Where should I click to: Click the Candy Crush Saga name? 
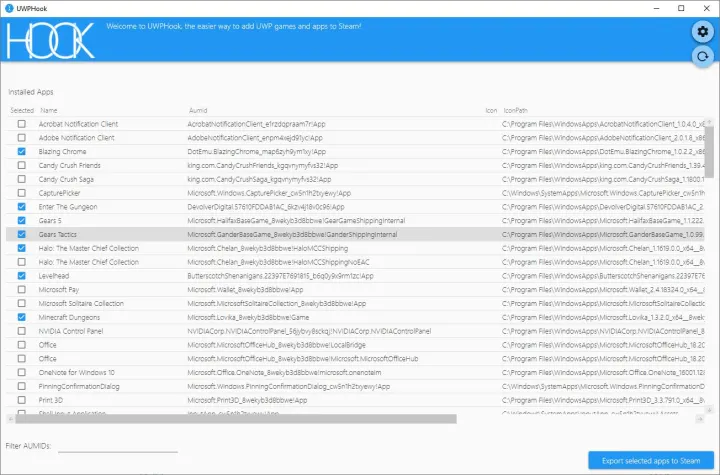click(x=66, y=179)
